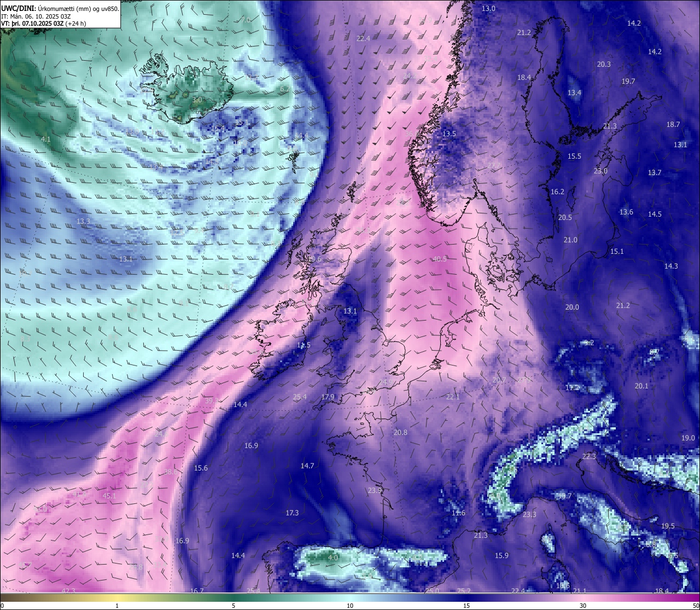Click the '19.0' value label

[x=688, y=438]
